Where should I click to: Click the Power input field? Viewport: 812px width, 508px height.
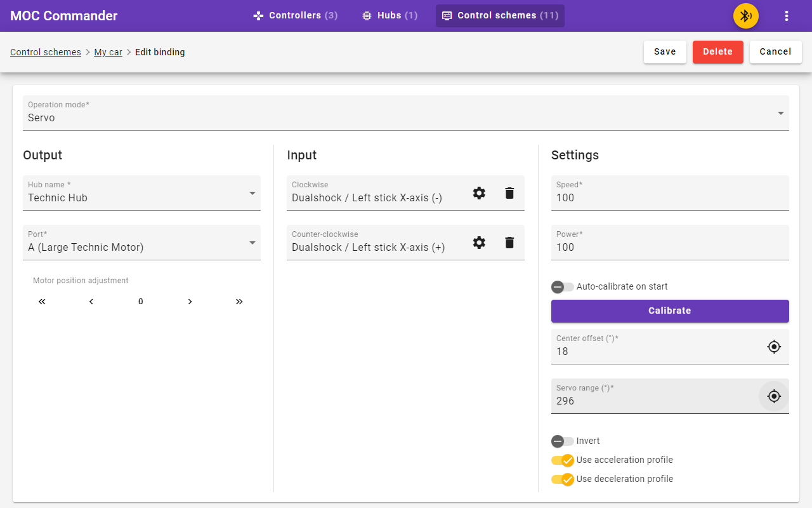[x=670, y=243]
